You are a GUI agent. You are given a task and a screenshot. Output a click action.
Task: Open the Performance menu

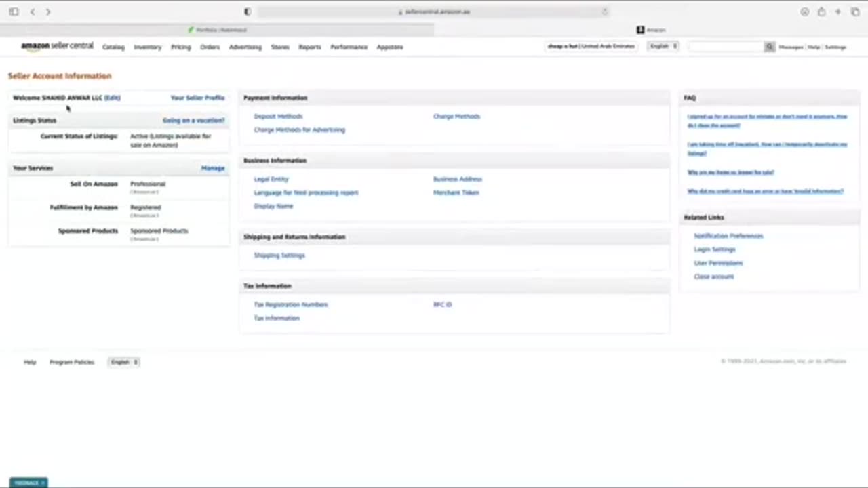coord(349,47)
